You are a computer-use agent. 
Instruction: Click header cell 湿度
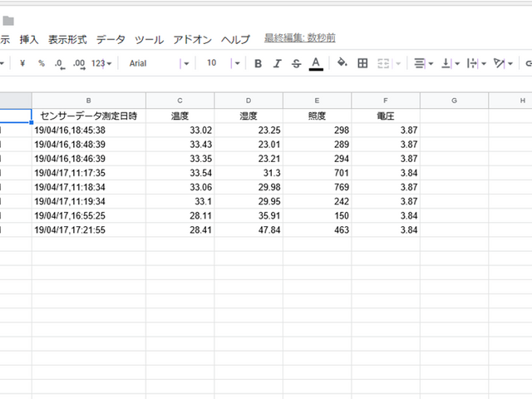(x=249, y=116)
